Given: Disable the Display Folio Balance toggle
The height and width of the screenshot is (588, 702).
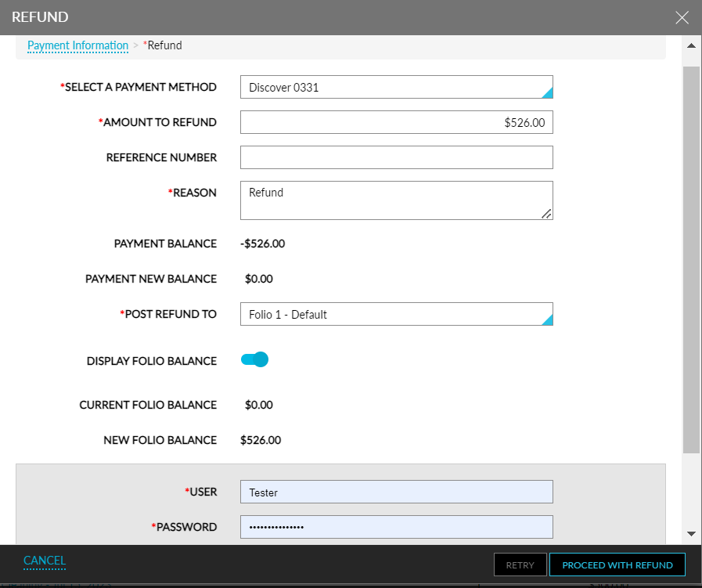Looking at the screenshot, I should coord(254,359).
